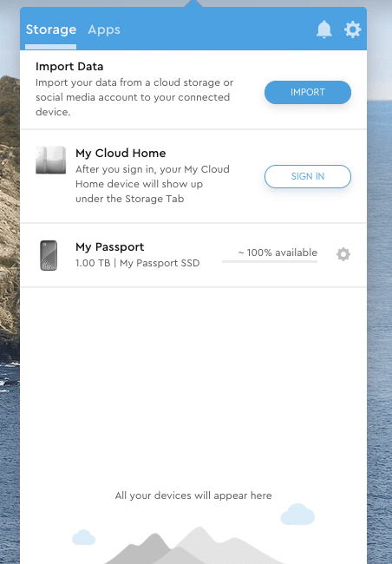Click the large cloud illustration at bottom right
This screenshot has height=564, width=392.
tap(297, 514)
